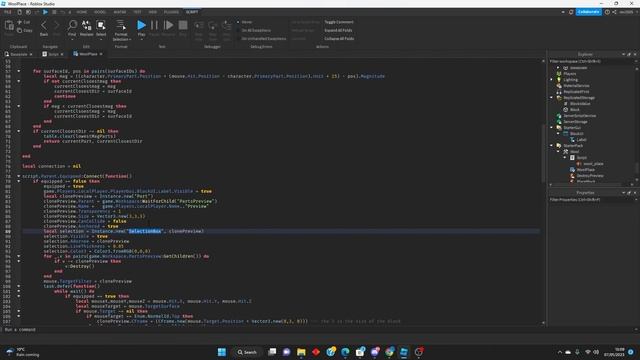
Task: Collapse code fold at line 78
Action: (18, 176)
